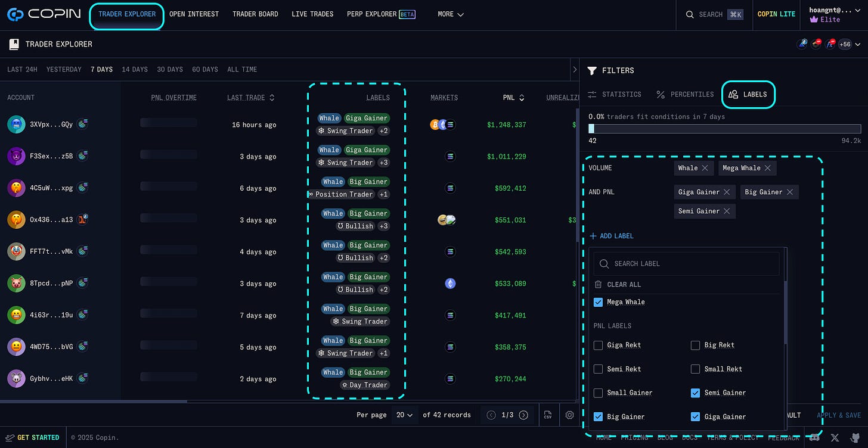Open hoangnt@ account menu
The image size is (868, 448).
pyautogui.click(x=835, y=14)
